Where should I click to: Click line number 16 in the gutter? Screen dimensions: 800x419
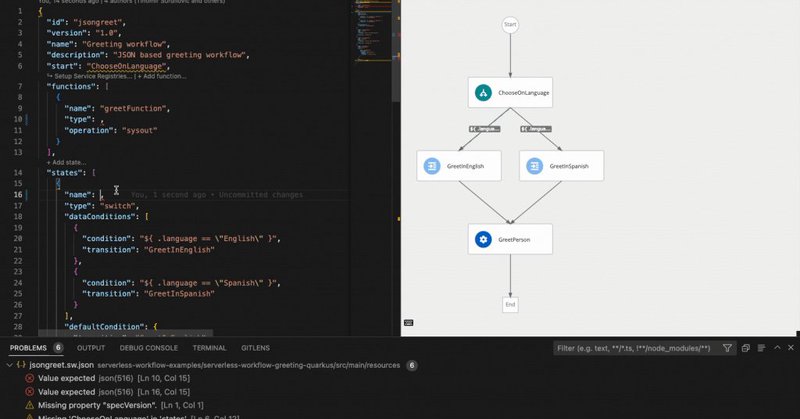[18, 194]
